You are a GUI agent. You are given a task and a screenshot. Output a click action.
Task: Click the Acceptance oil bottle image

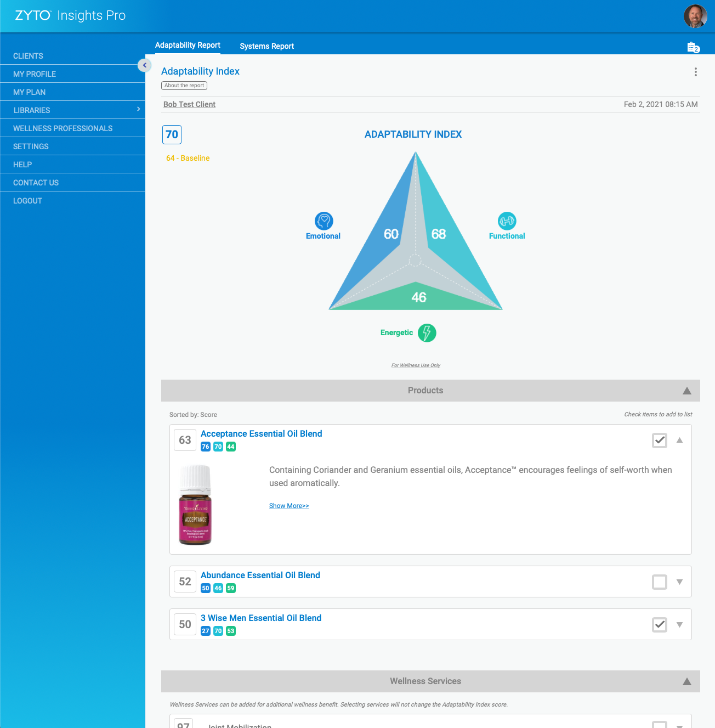195,505
